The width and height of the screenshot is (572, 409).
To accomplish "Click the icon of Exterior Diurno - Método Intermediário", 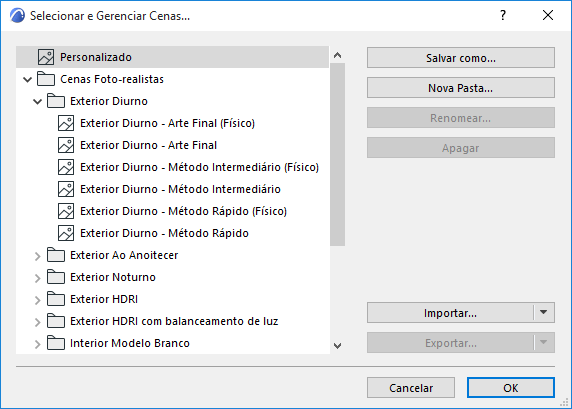I will (x=66, y=189).
